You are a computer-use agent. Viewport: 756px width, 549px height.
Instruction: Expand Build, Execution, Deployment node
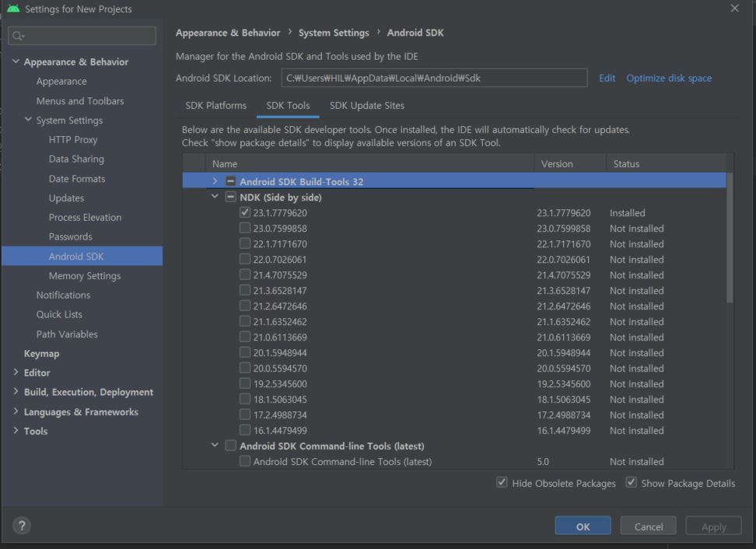point(16,391)
